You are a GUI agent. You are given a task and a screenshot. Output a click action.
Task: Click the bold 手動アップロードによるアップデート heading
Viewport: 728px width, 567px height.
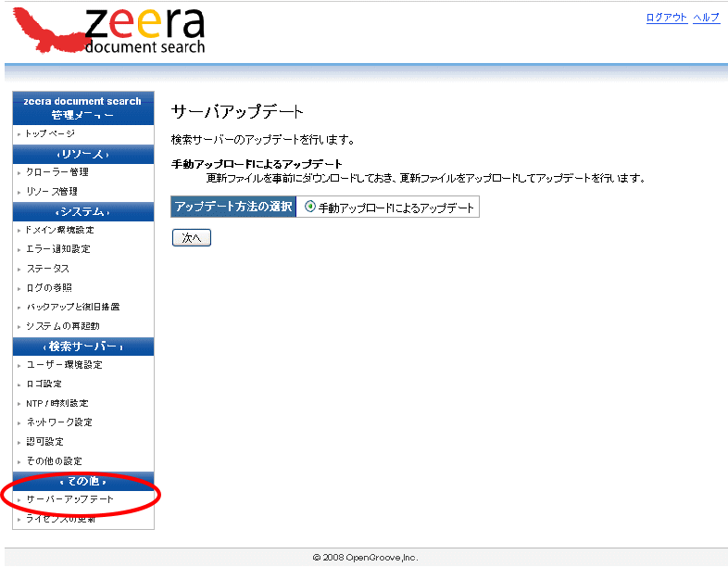(257, 164)
